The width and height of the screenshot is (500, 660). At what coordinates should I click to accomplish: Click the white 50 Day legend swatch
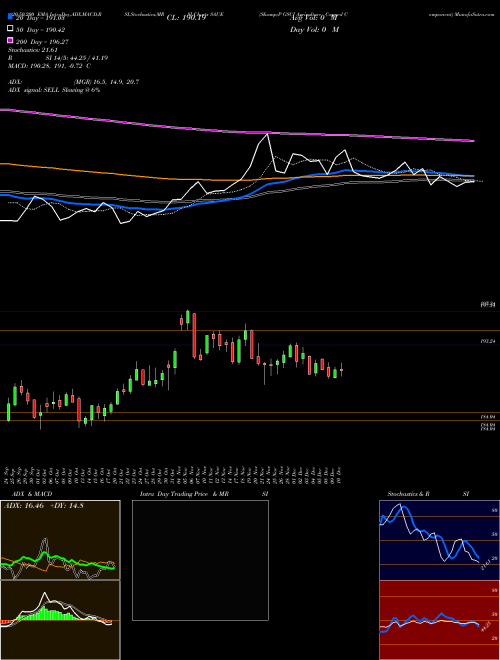point(10,30)
